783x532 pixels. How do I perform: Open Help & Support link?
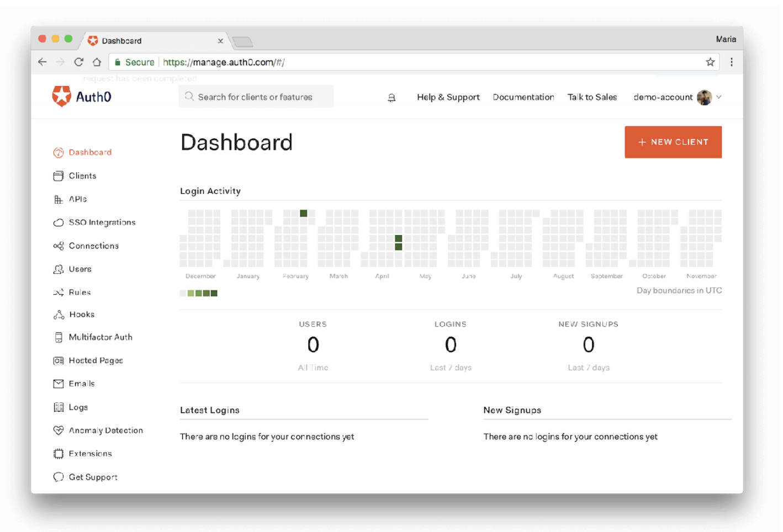(x=448, y=97)
